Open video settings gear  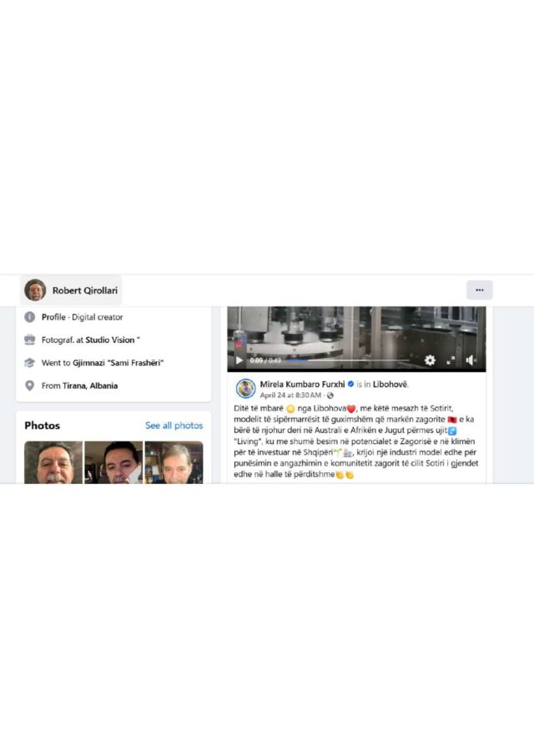(x=430, y=360)
